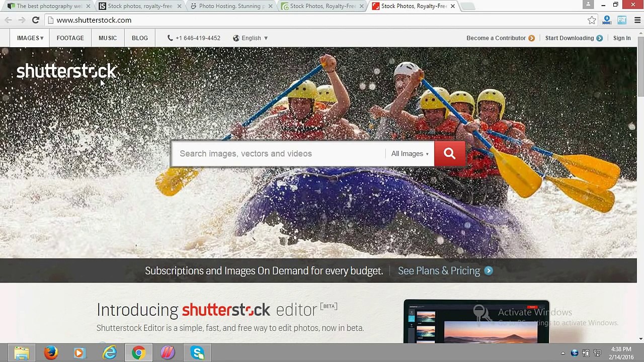Open File Explorer from the taskbar

tap(21, 353)
